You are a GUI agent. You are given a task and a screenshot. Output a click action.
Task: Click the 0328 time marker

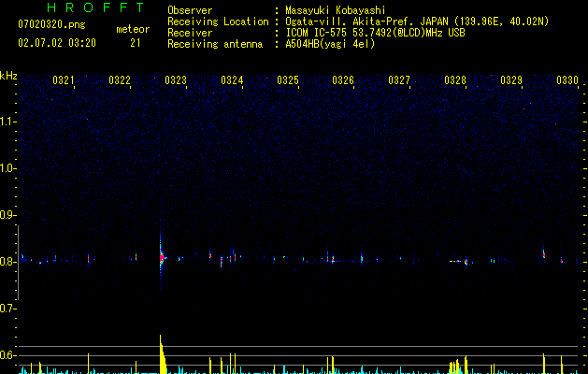[455, 79]
